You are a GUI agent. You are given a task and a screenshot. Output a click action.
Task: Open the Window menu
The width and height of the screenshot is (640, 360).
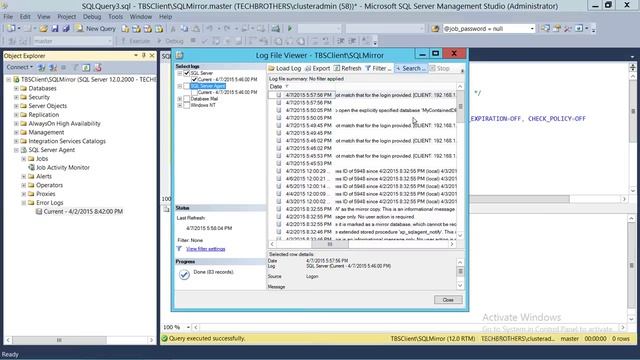[140, 17]
